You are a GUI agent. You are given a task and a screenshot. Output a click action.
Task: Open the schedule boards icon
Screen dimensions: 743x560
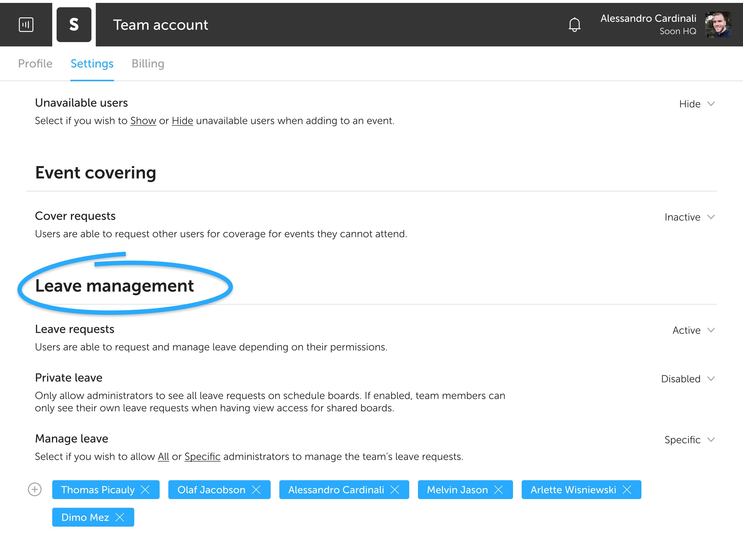coord(26,25)
